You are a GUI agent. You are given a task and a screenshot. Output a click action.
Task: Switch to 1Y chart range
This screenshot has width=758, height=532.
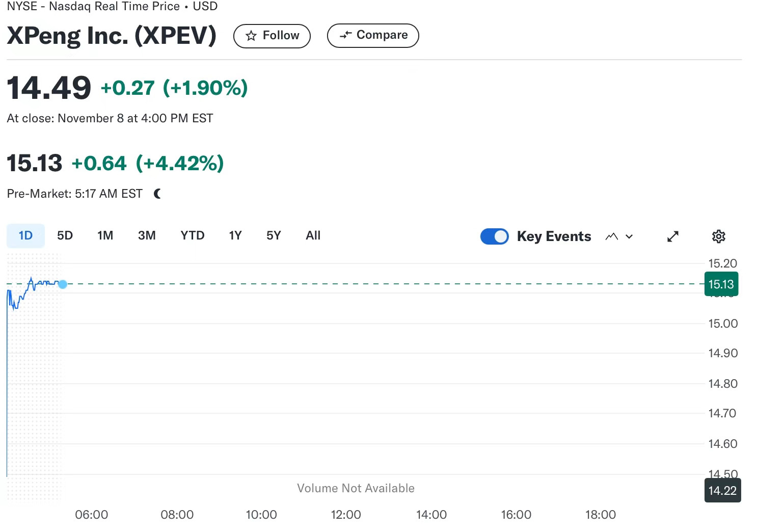point(235,235)
